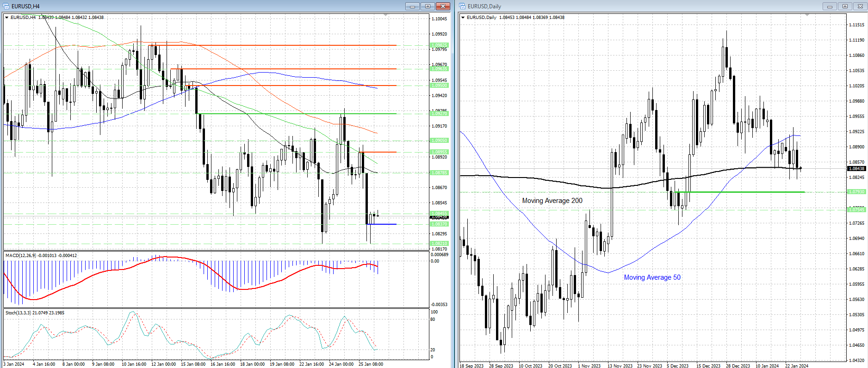Image resolution: width=868 pixels, height=368 pixels.
Task: Click the 1.11515 value on Daily price scale
Action: click(x=857, y=25)
